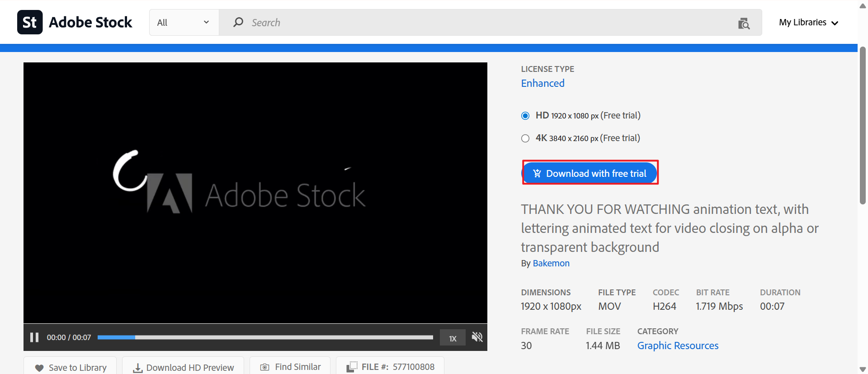Open visual search camera icon
The image size is (868, 374).
tap(744, 23)
